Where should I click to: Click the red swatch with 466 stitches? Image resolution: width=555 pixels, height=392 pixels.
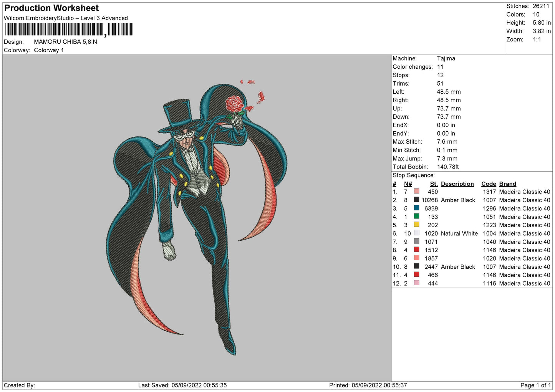pos(416,275)
